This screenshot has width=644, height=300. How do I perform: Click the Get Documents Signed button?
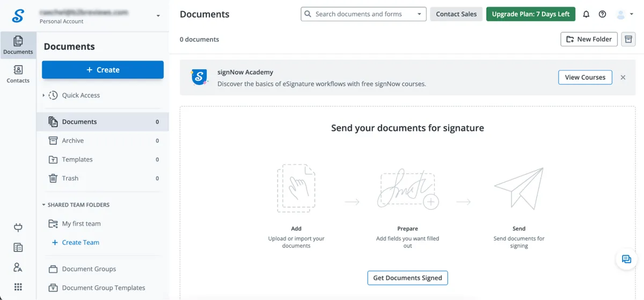click(408, 278)
